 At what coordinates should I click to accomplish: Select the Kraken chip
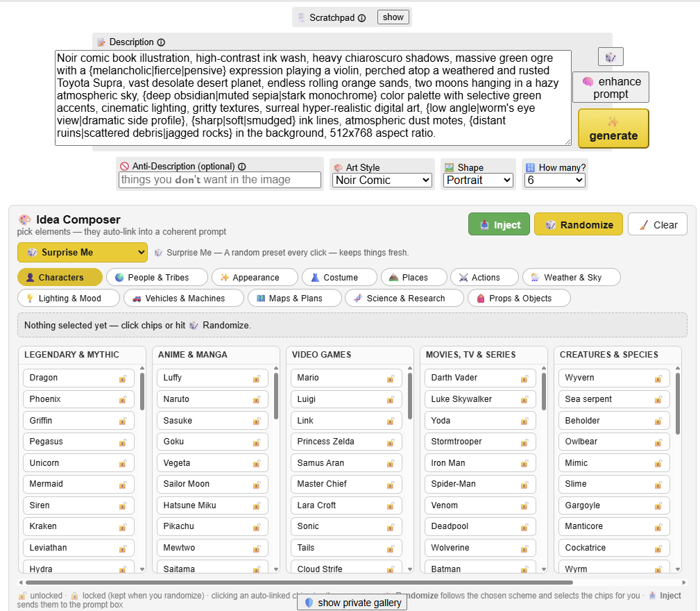click(x=78, y=526)
